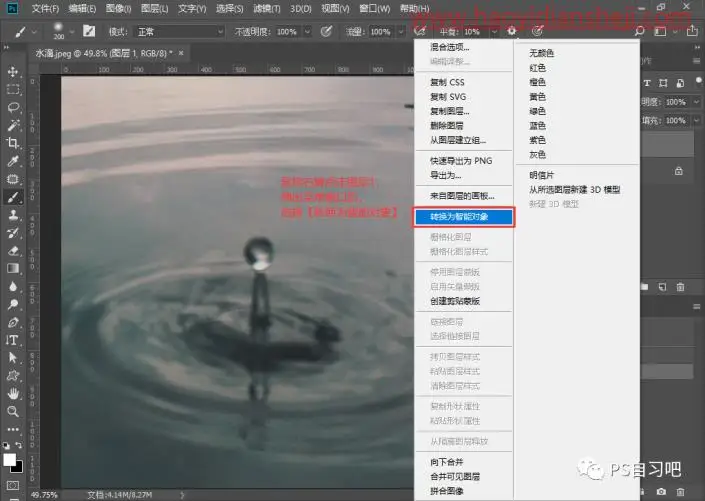Select the Type tool
The image size is (705, 501).
click(x=13, y=340)
